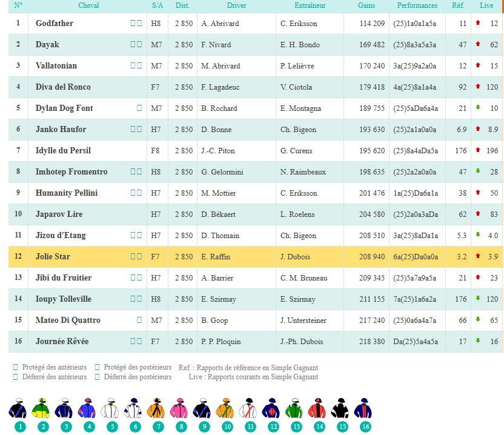Image resolution: width=504 pixels, height=435 pixels.
Task: Click the red up arrow in Godfather's row
Action: click(x=478, y=23)
